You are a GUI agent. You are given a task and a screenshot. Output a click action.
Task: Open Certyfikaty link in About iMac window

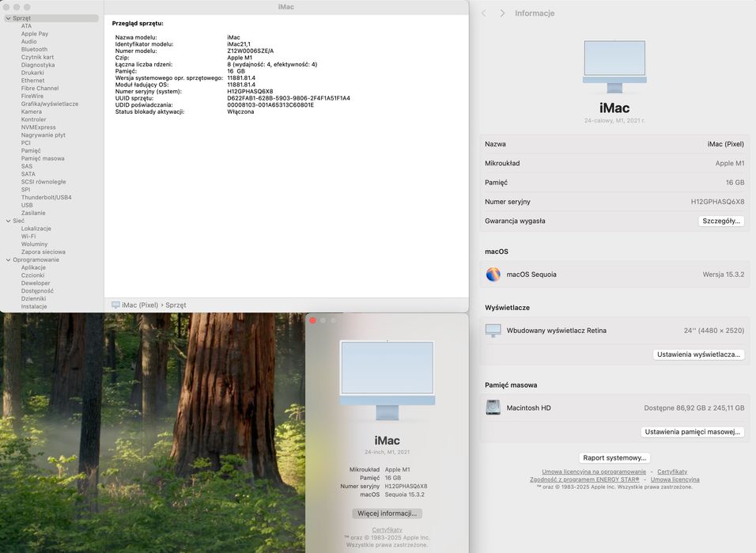[387, 530]
